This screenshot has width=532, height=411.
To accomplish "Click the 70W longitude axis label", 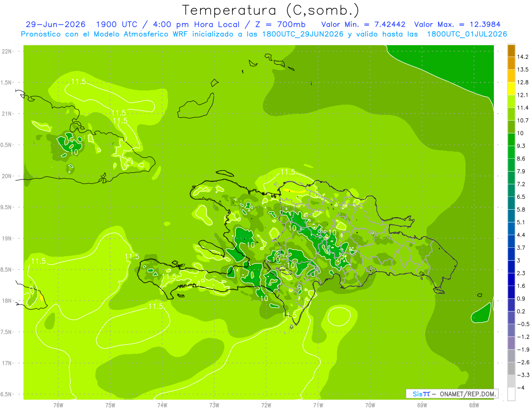I will coord(370,405).
